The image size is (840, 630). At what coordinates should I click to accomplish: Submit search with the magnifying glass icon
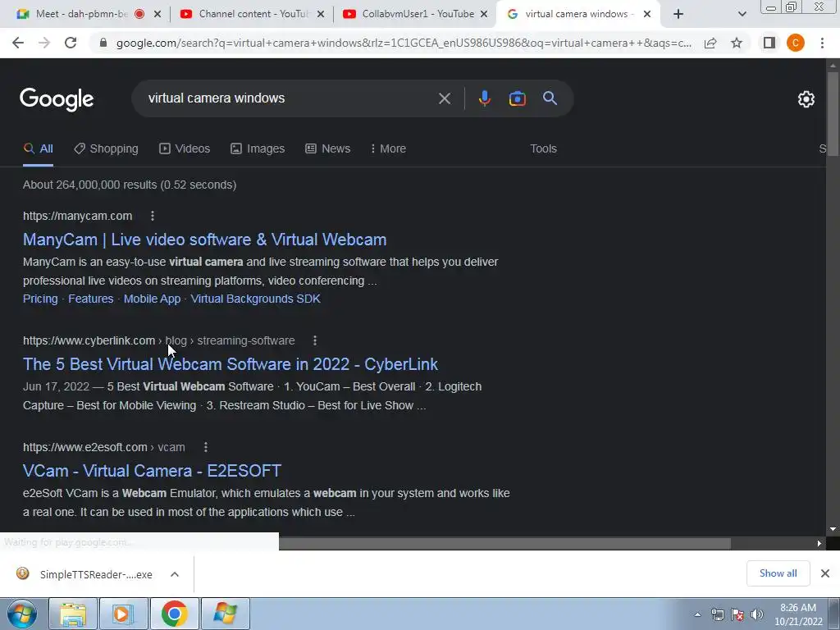click(x=550, y=98)
